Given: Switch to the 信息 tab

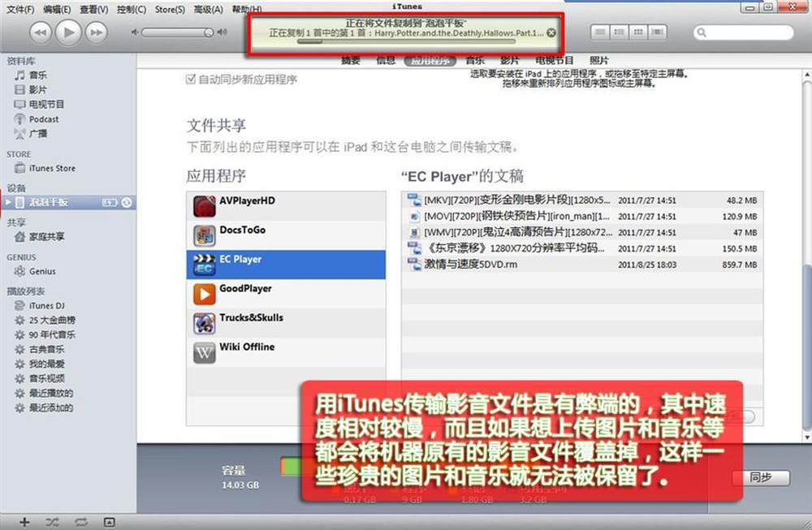Looking at the screenshot, I should 386,61.
